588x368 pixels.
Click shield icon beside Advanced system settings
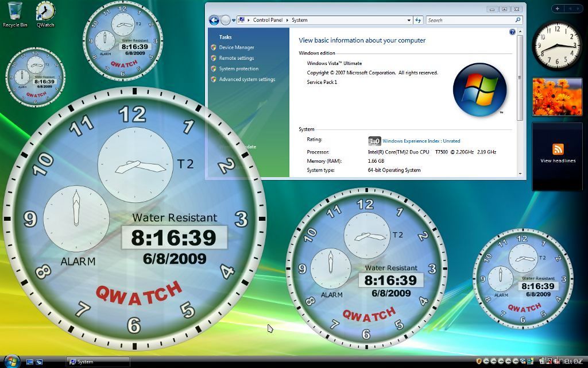[214, 79]
